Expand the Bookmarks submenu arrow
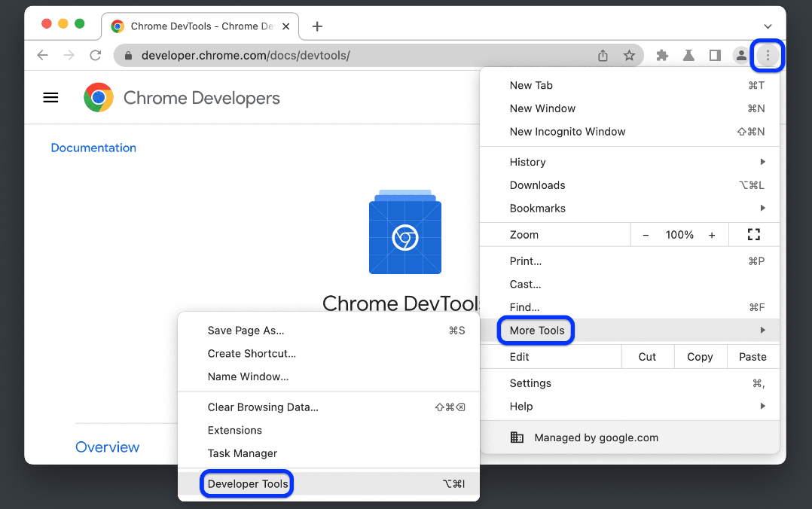This screenshot has width=812, height=509. (x=762, y=208)
